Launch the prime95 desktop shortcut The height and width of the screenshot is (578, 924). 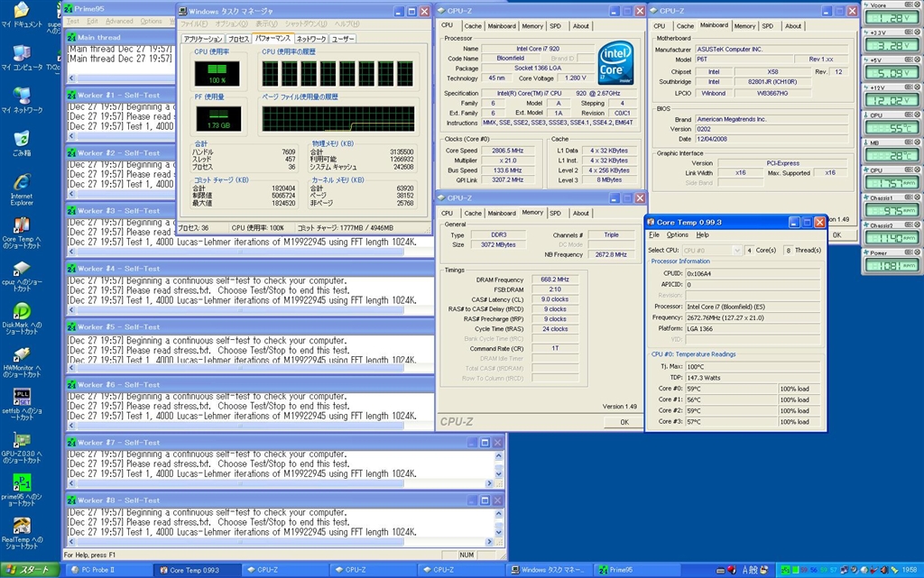[21, 482]
